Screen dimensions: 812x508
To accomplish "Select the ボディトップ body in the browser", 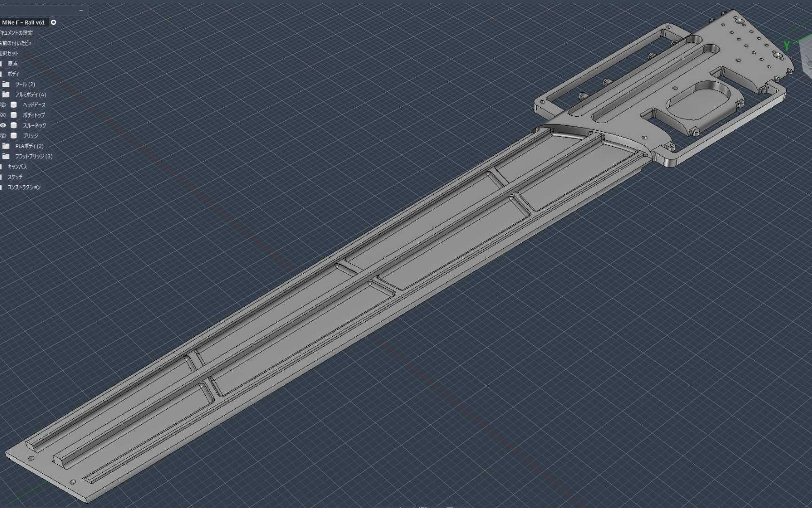I will [x=34, y=115].
